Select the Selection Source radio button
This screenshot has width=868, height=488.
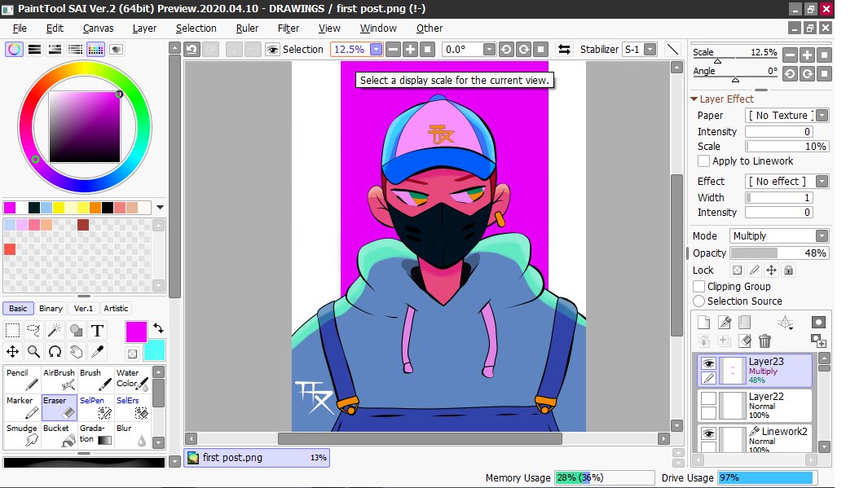[698, 301]
